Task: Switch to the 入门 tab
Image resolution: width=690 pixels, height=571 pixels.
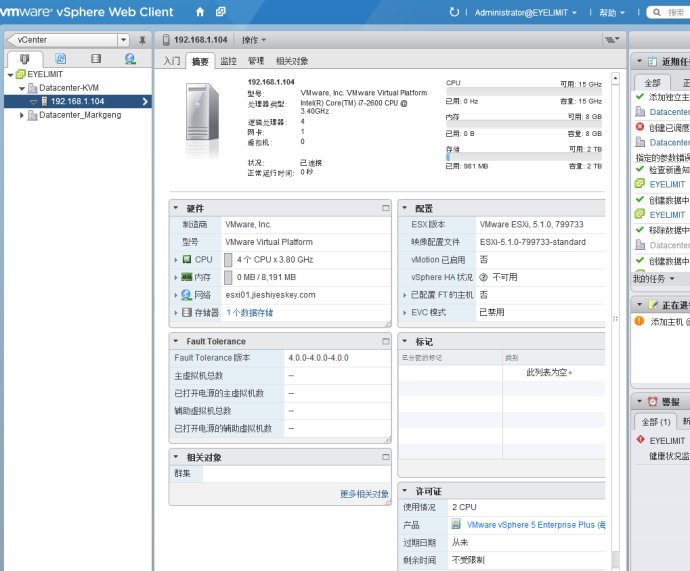Action: click(x=172, y=61)
